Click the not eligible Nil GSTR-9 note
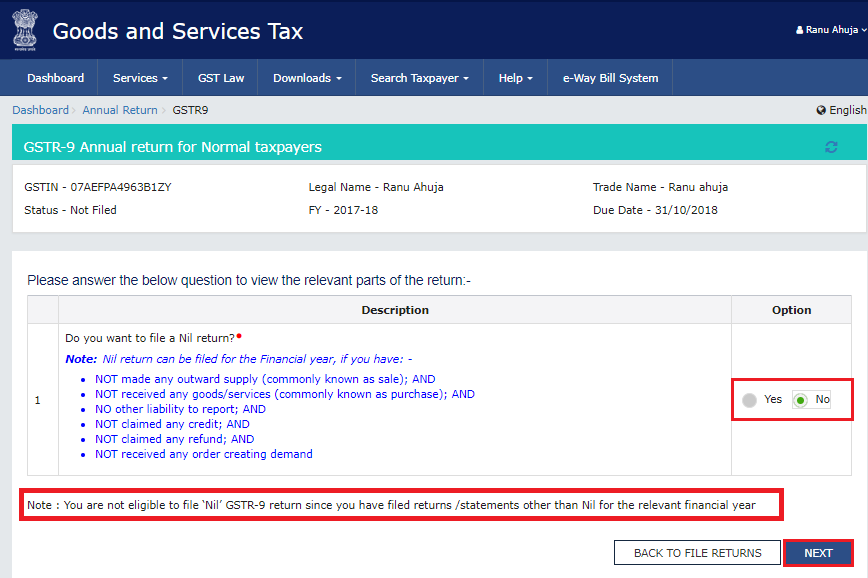This screenshot has height=578, width=868. pyautogui.click(x=391, y=505)
